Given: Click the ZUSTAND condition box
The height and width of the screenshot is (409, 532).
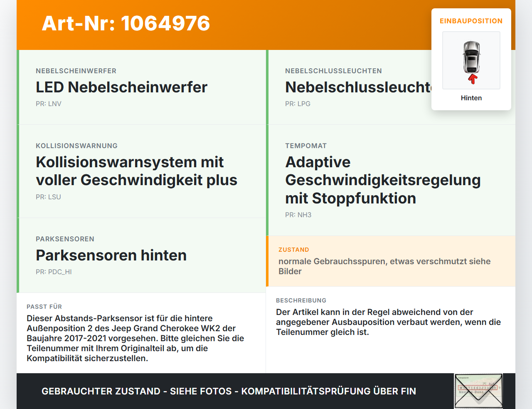Looking at the screenshot, I should (x=391, y=261).
